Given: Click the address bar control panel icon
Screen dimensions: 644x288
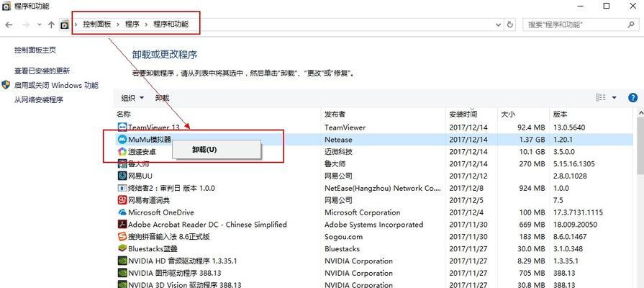Looking at the screenshot, I should point(65,24).
